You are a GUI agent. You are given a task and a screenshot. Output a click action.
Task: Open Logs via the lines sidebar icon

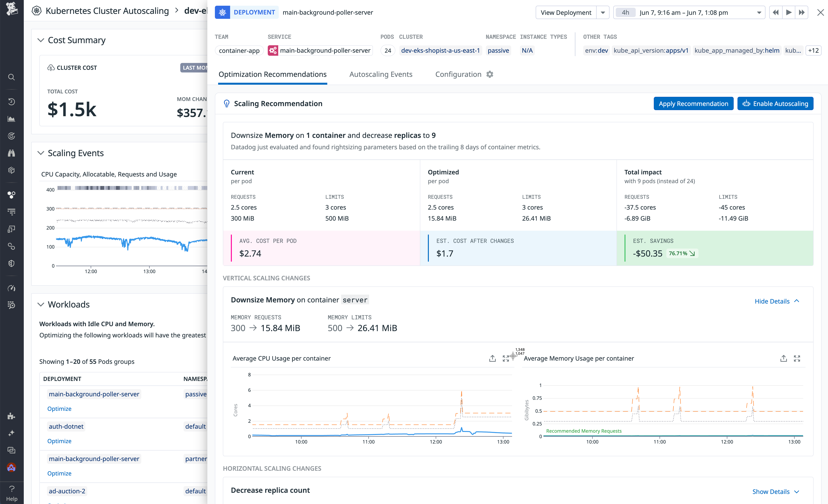pos(11,212)
